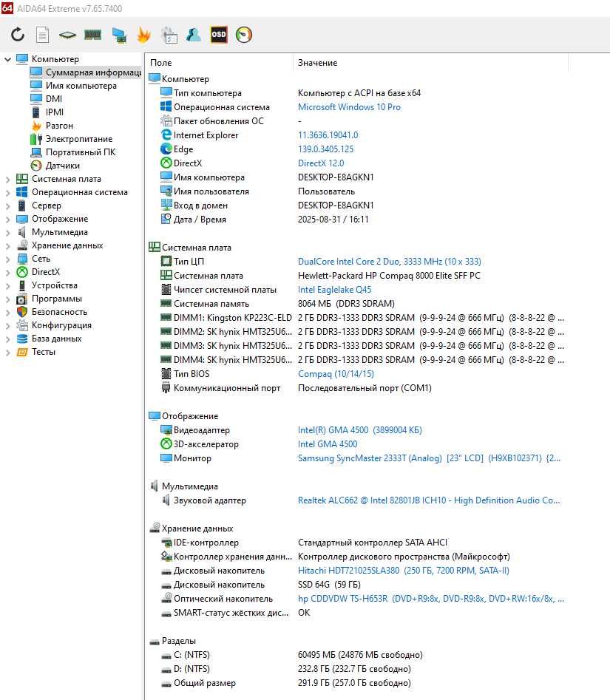Expand the Мультимедиа tree node
This screenshot has height=700, width=610.
coord(7,232)
